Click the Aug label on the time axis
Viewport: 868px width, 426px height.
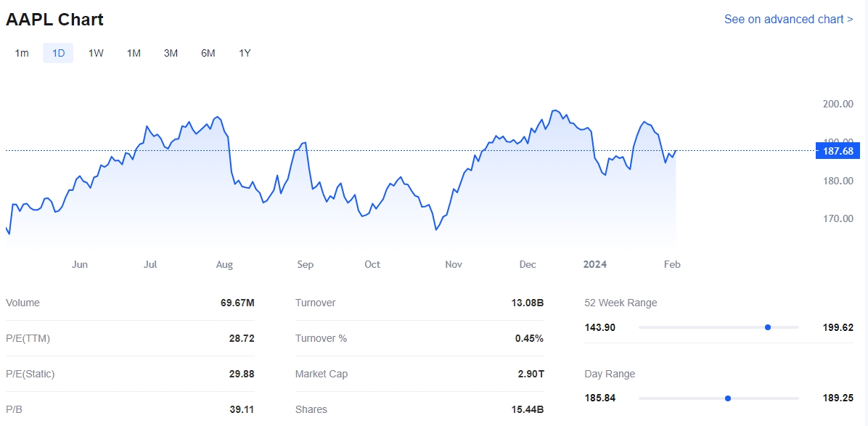[x=224, y=265]
